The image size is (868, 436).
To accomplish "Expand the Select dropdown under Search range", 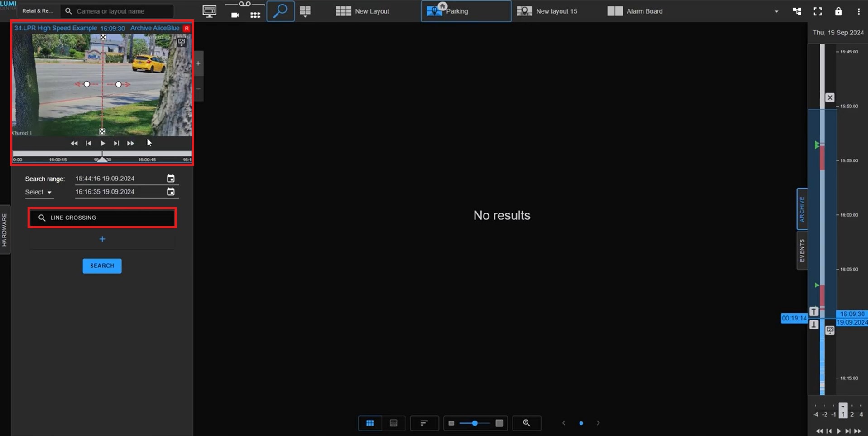I will tap(38, 192).
